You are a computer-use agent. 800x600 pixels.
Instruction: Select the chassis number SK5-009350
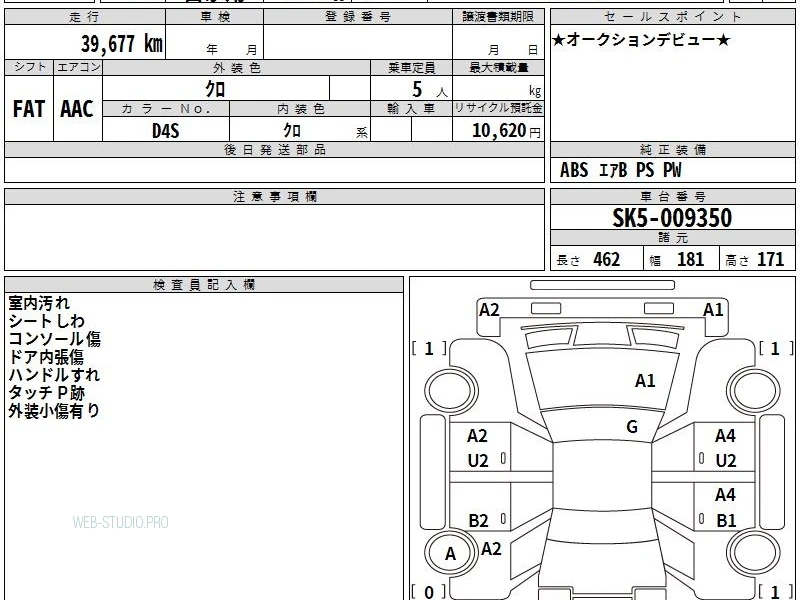[x=672, y=218]
